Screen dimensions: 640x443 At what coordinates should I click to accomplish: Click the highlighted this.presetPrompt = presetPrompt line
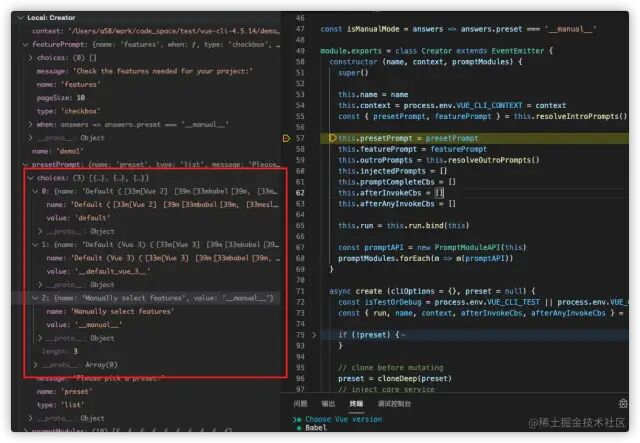click(408, 138)
